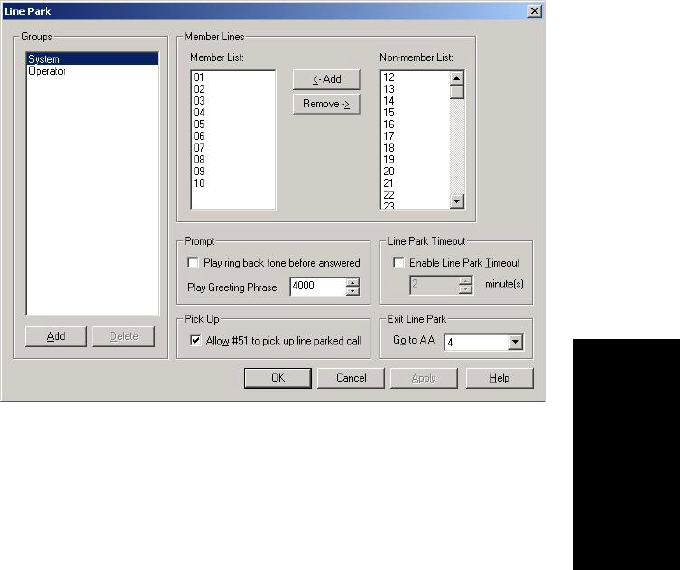Screen dimensions: 680x570
Task: Select line 10 in Member List
Action: (233, 183)
